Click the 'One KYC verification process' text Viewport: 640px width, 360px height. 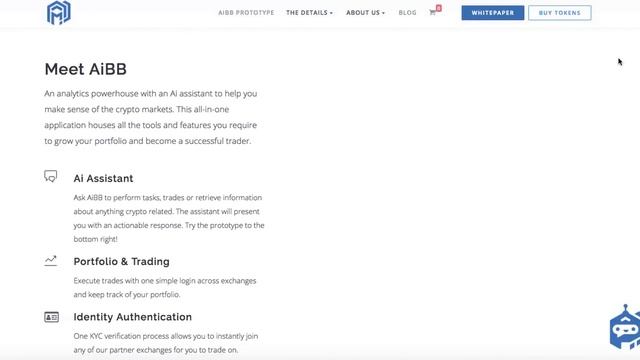click(166, 343)
